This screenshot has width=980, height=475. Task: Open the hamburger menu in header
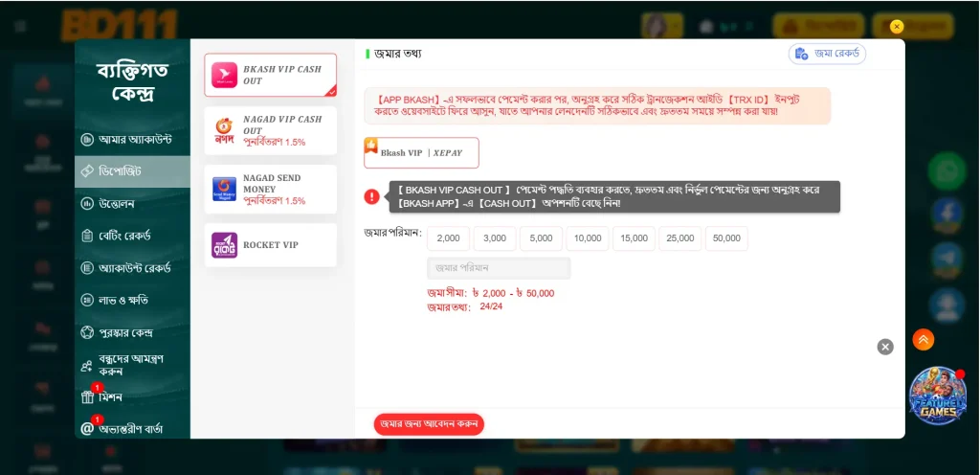coord(21,26)
